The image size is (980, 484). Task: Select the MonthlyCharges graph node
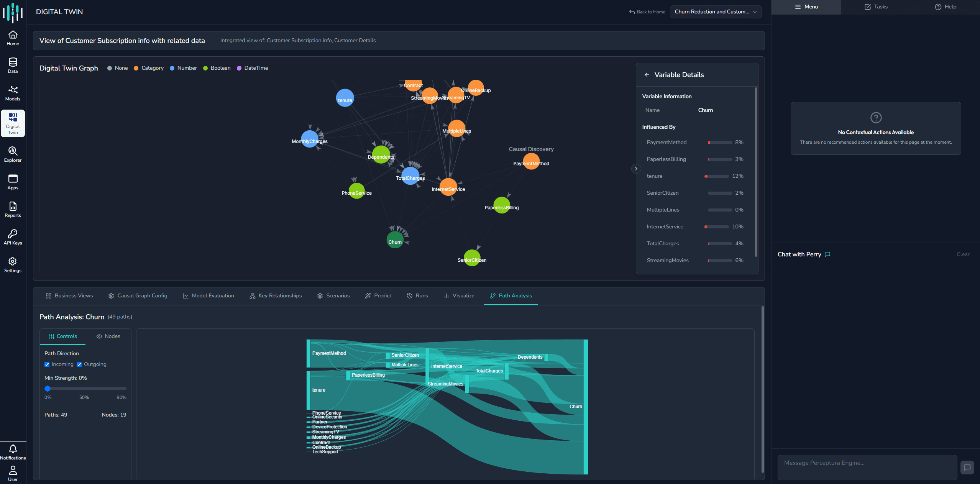point(310,139)
